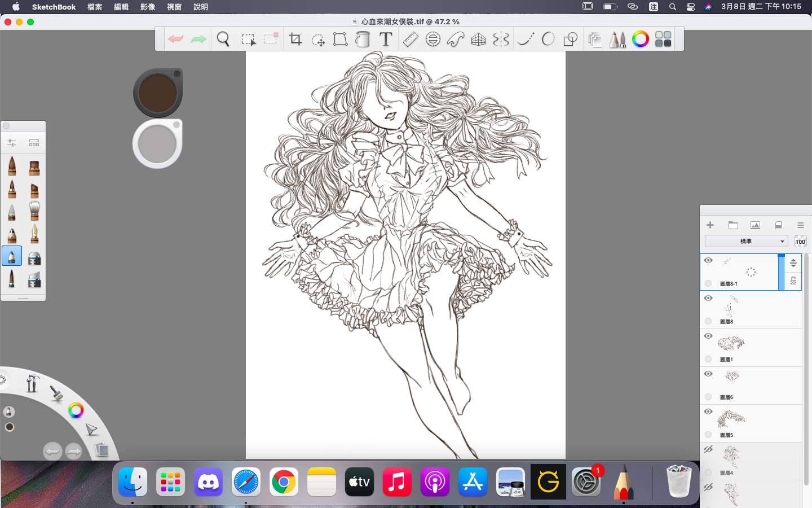
Task: Toggle the Symmetry tool
Action: pos(501,39)
